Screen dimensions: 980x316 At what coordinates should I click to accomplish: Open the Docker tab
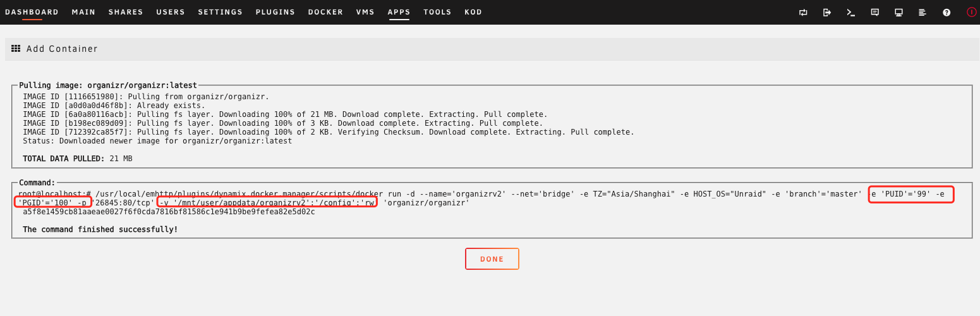[326, 12]
